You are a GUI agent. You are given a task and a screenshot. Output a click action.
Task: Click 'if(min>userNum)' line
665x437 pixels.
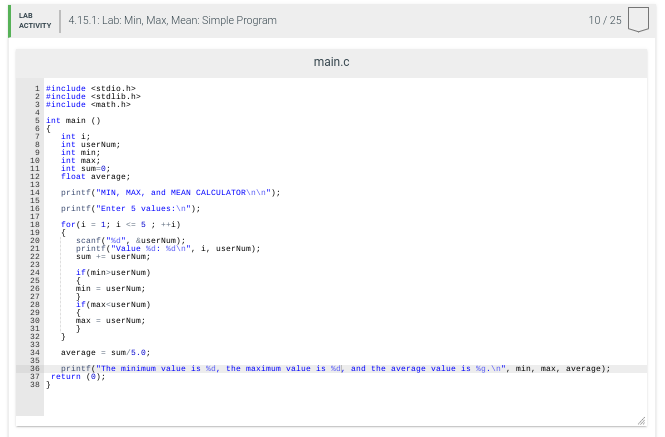(113, 272)
